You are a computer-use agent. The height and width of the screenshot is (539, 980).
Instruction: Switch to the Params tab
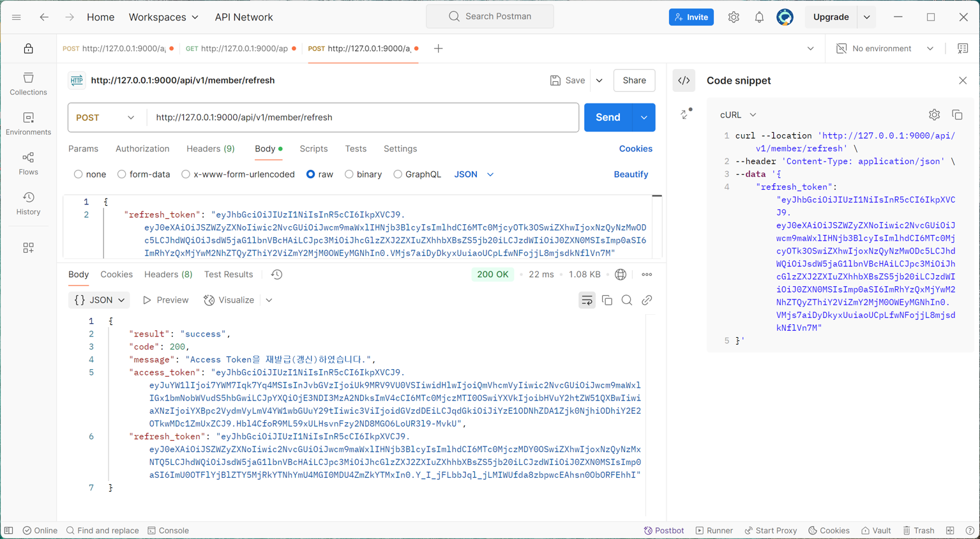83,149
